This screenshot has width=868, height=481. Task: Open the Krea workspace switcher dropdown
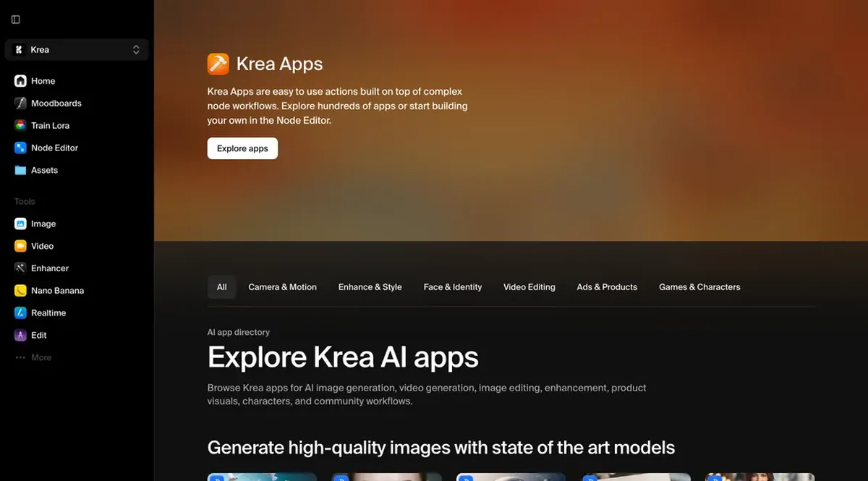pyautogui.click(x=77, y=50)
